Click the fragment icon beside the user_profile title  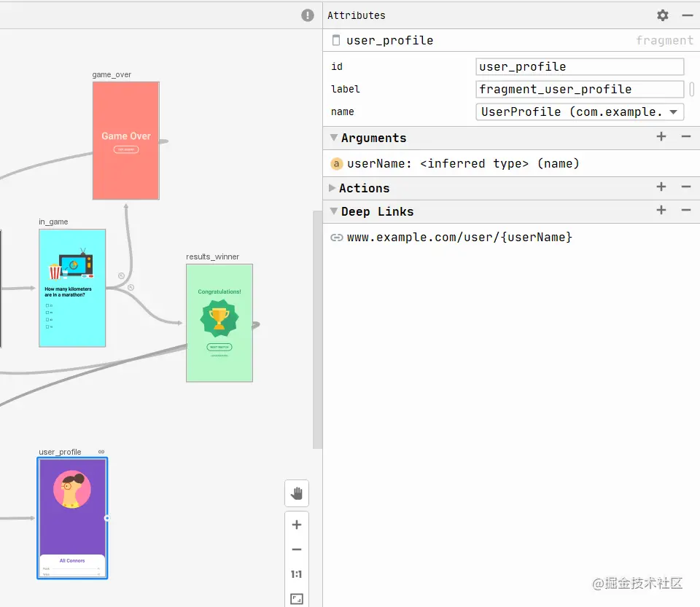coord(336,41)
